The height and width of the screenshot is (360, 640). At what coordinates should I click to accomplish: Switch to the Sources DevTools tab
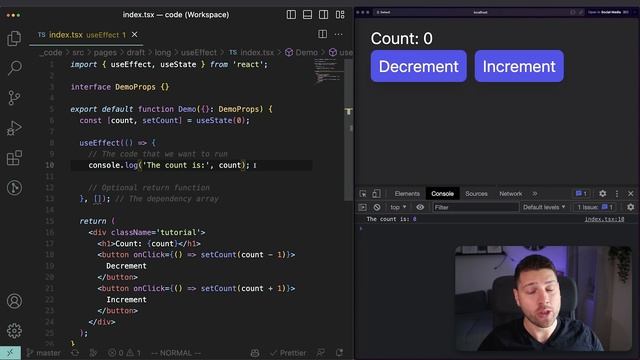(476, 193)
